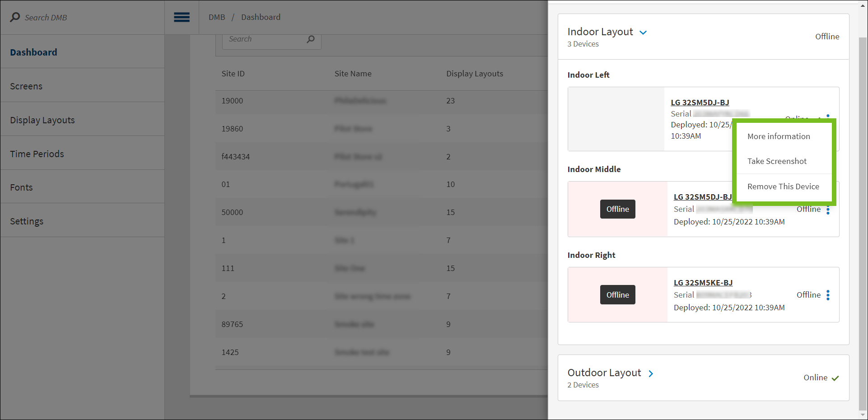Click the Search DMB magnifier icon

click(15, 17)
